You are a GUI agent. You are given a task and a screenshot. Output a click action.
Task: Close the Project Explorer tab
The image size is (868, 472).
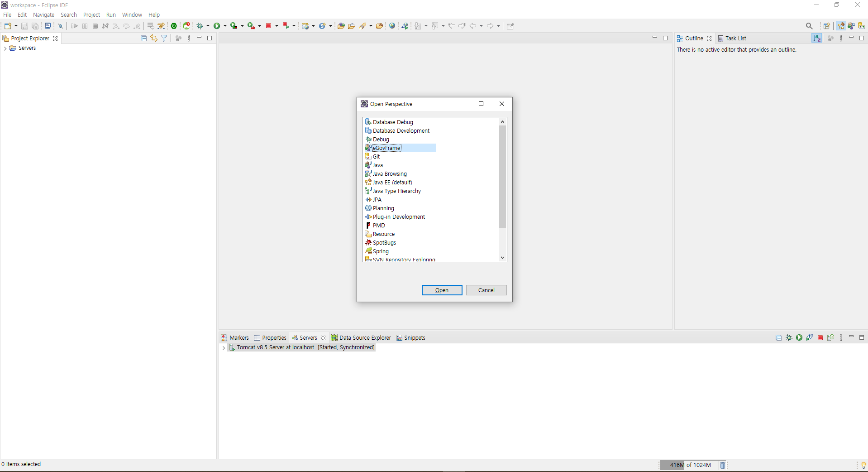(55, 39)
